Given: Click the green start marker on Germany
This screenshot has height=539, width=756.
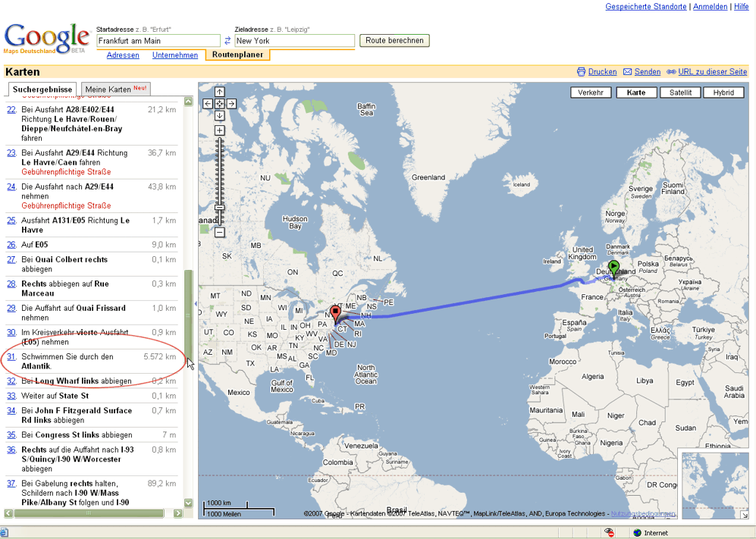Looking at the screenshot, I should click(x=613, y=269).
